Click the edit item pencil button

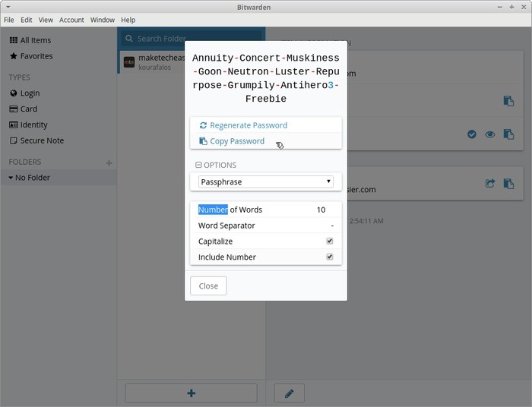tap(289, 393)
